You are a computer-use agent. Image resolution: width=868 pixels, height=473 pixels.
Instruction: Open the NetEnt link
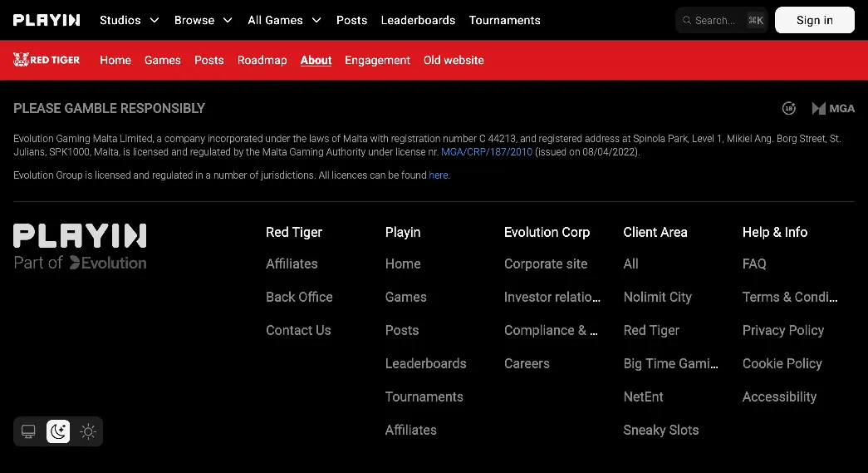coord(643,397)
